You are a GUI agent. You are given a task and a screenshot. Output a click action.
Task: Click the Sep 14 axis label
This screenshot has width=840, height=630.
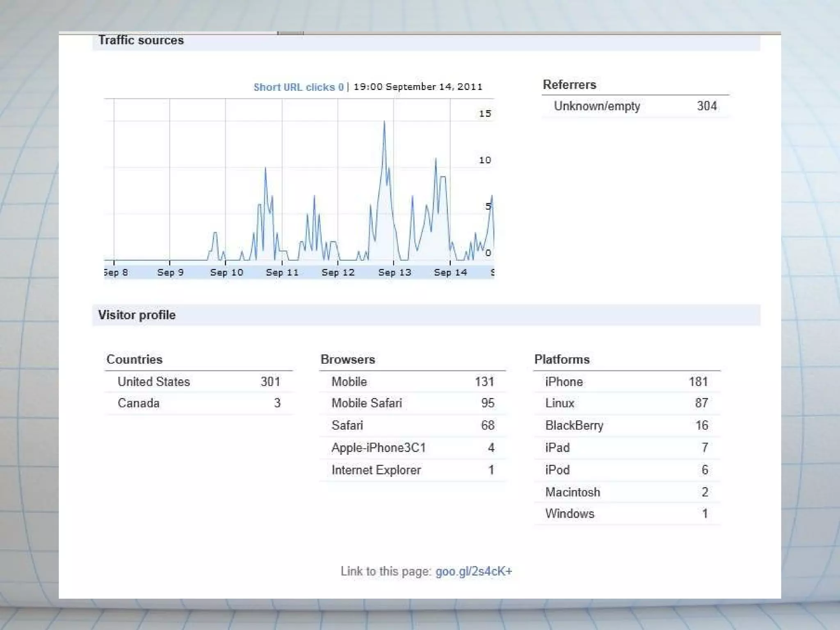pos(450,272)
